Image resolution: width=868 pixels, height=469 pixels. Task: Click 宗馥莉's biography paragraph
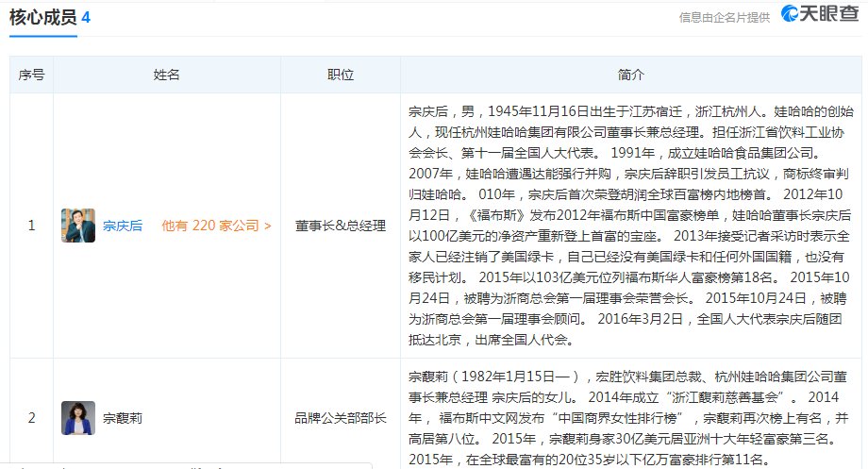click(x=630, y=418)
